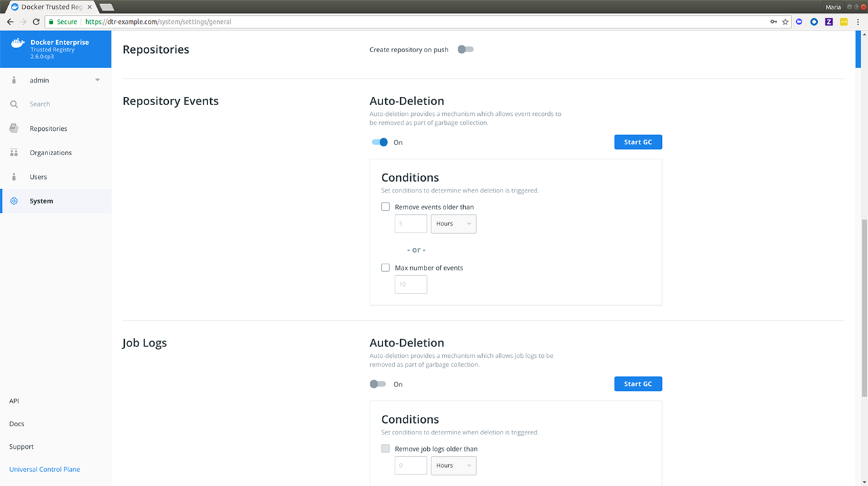The height and width of the screenshot is (486, 868).
Task: Turn off Repository Events auto-deletion toggle
Action: pyautogui.click(x=380, y=142)
